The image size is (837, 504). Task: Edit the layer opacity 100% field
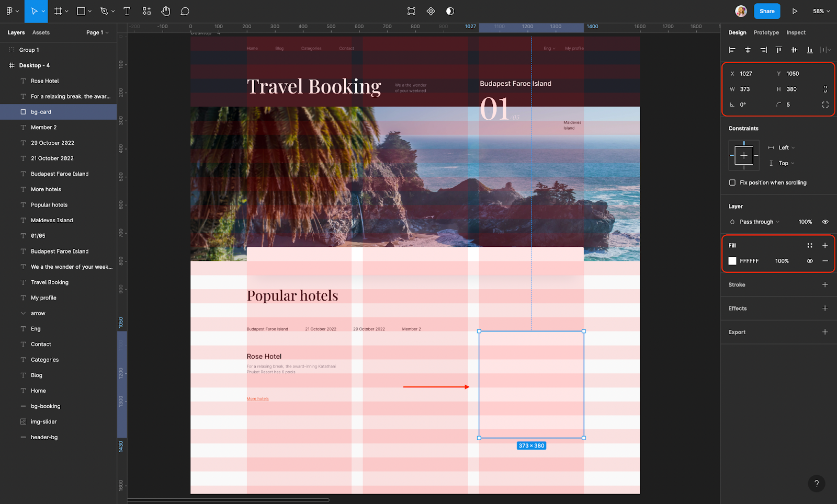[805, 222]
